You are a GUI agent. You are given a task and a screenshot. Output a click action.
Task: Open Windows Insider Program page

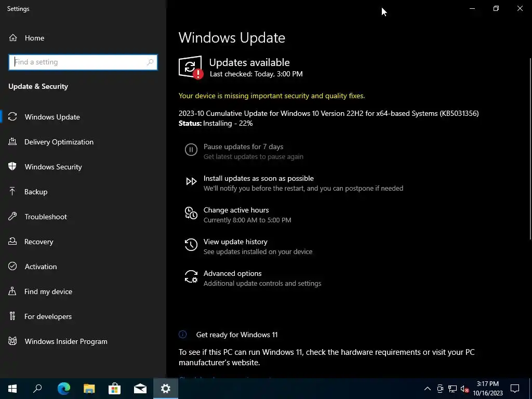pos(83,341)
